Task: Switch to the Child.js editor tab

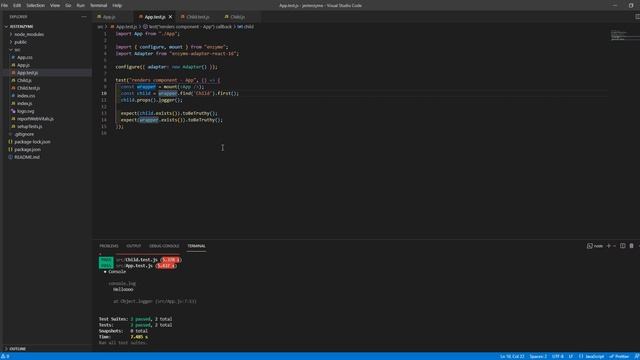Action: click(x=238, y=17)
